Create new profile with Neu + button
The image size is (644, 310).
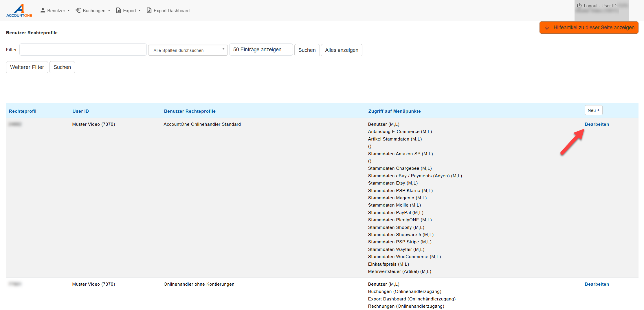coord(594,110)
